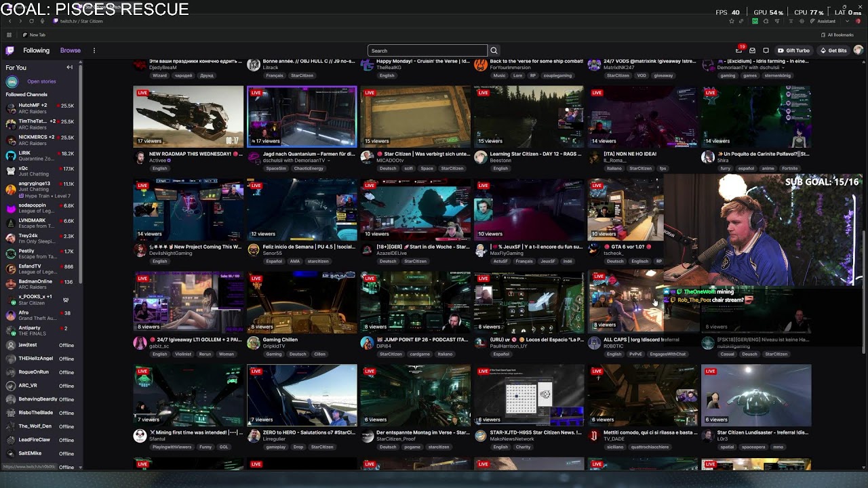Screen dimensions: 868x488
Task: Open the Twitch home logo
Action: [10, 50]
